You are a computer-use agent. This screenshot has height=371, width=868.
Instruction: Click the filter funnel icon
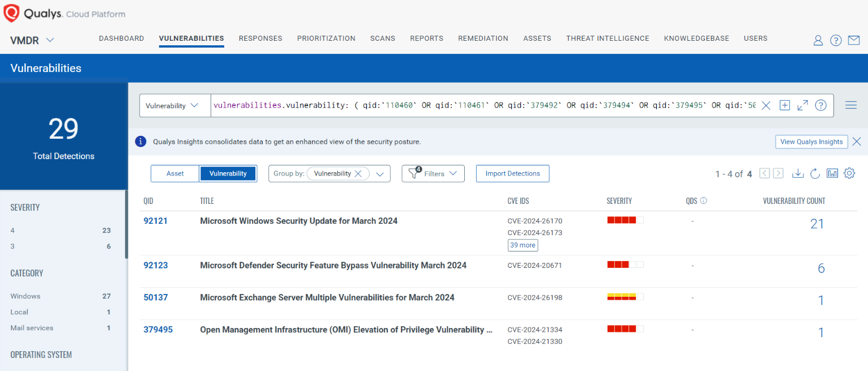tap(413, 174)
